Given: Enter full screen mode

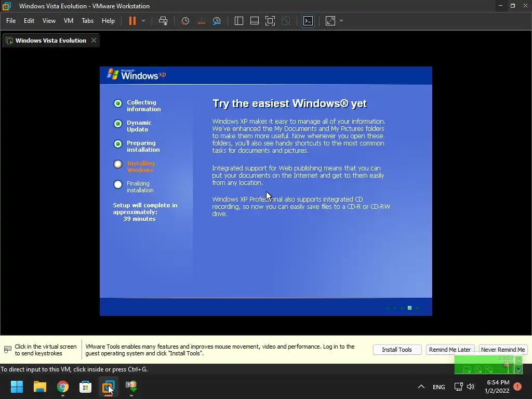Looking at the screenshot, I should pos(270,21).
